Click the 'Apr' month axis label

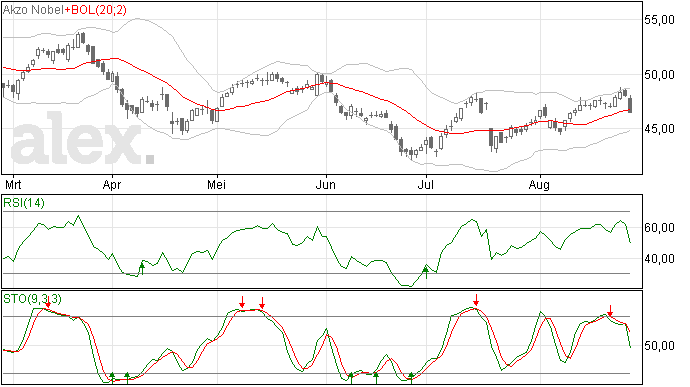[112, 184]
